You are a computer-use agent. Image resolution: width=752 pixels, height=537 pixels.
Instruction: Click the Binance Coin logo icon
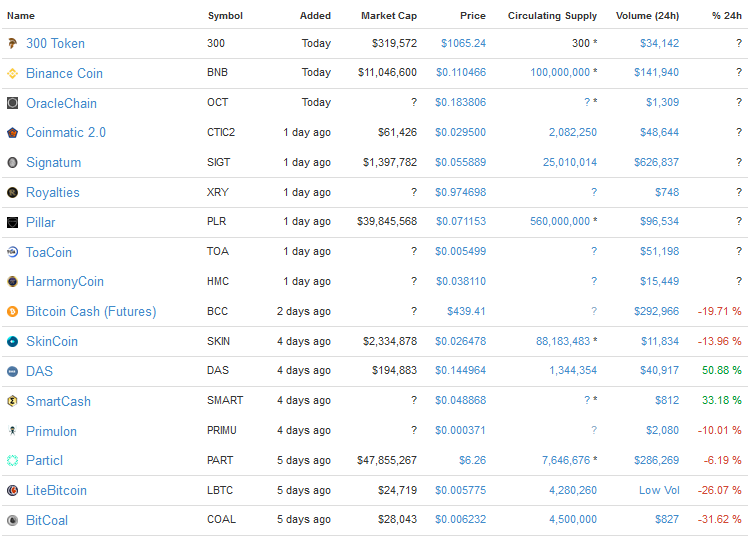pos(12,73)
